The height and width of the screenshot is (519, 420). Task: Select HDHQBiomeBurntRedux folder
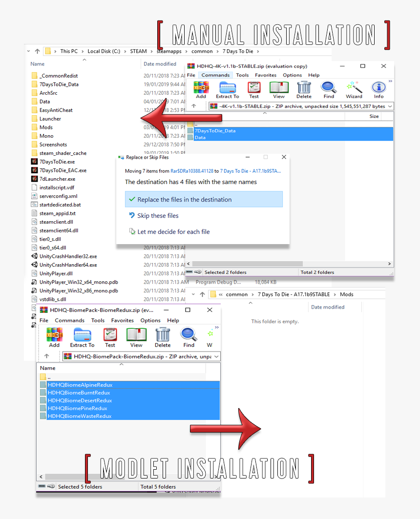click(130, 393)
